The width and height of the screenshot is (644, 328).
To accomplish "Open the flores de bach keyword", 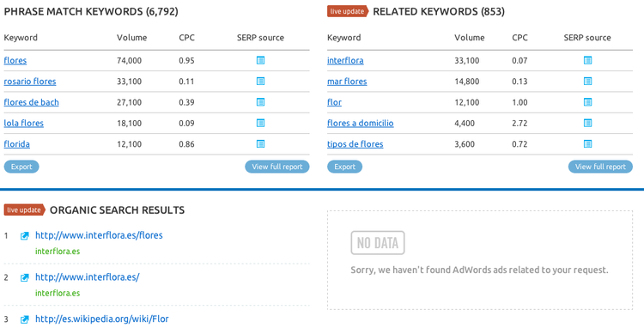I will point(31,102).
